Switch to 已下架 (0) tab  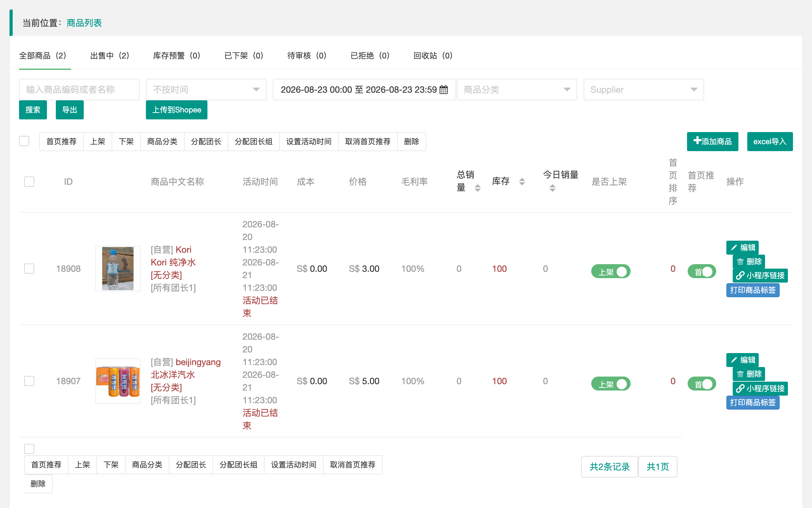(x=244, y=56)
